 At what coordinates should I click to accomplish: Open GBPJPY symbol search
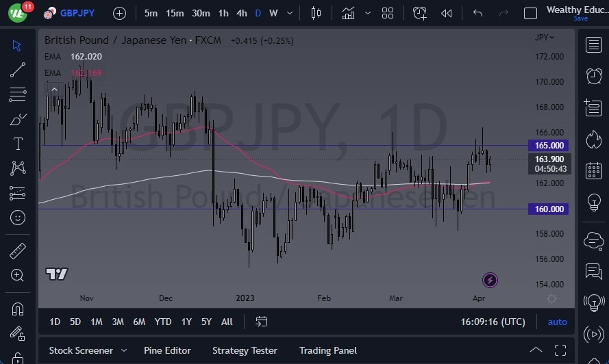tap(77, 13)
